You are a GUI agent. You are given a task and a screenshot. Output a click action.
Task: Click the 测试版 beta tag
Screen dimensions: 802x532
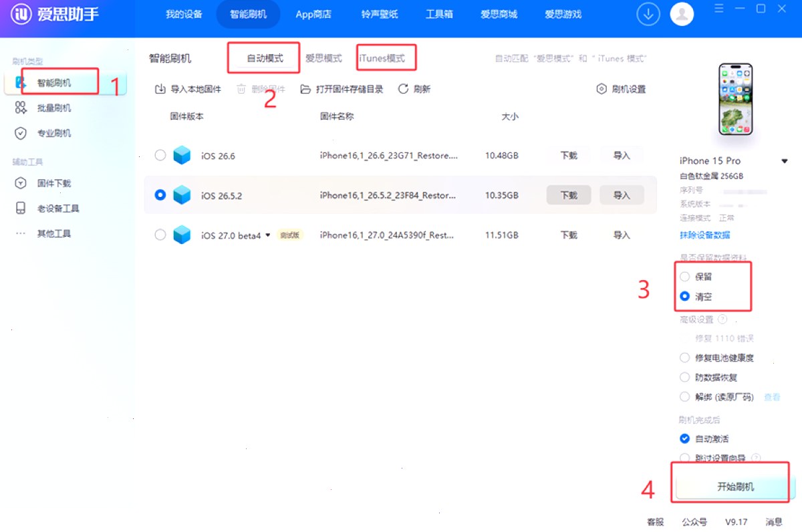point(289,235)
